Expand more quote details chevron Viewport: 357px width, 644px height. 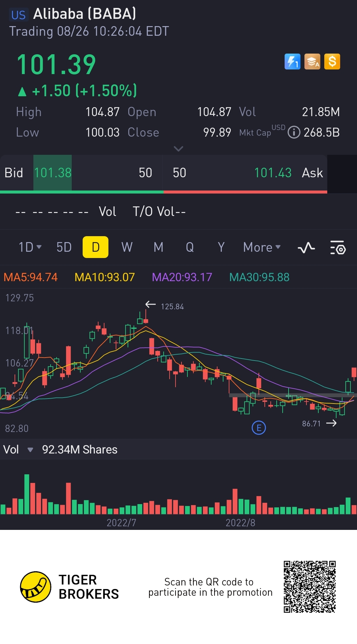coord(178,149)
